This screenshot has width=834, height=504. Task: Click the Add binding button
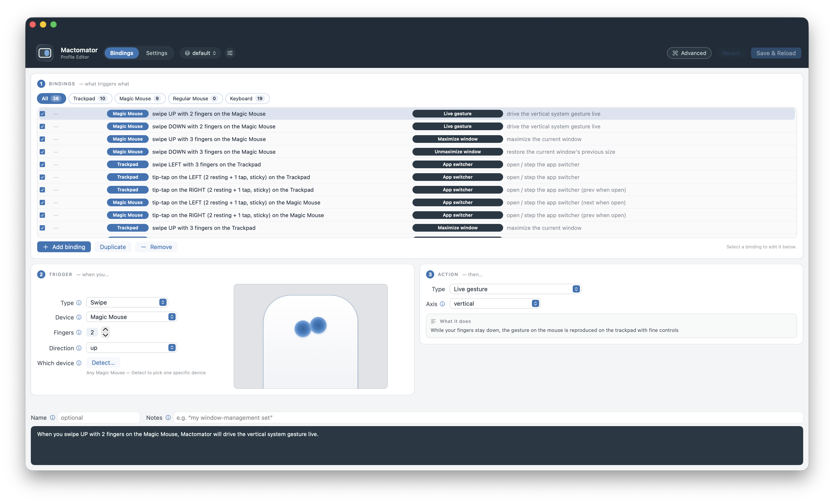[x=64, y=247]
